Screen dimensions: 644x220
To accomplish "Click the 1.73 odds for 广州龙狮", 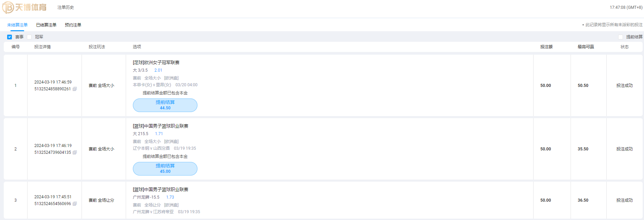I will point(170,197).
